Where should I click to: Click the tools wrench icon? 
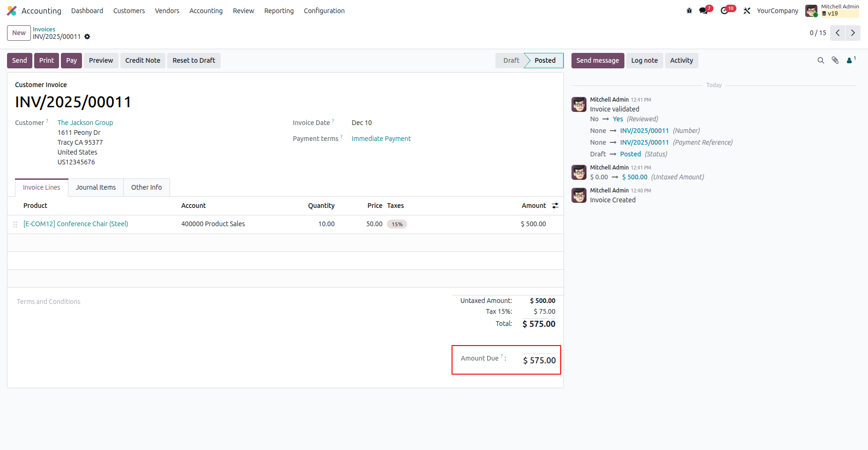(747, 11)
